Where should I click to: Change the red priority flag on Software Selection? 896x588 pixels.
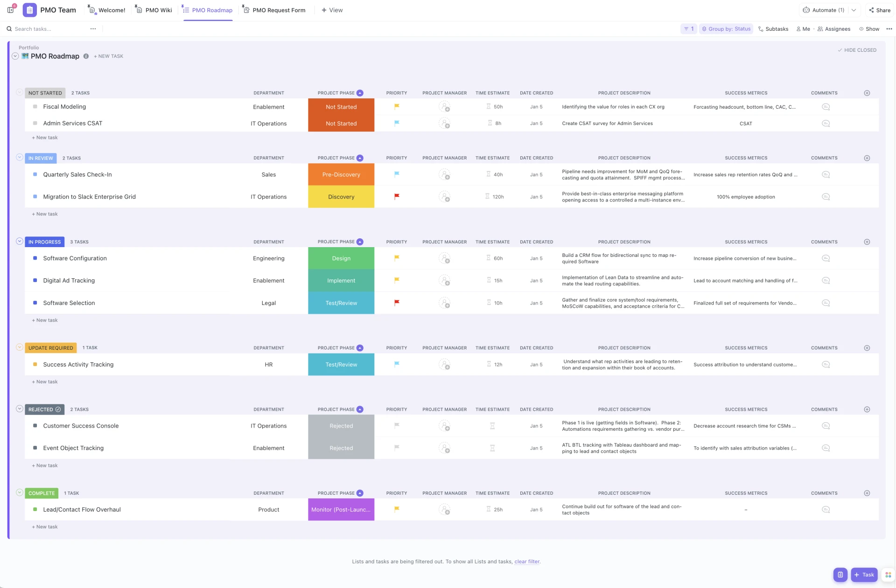tap(396, 303)
